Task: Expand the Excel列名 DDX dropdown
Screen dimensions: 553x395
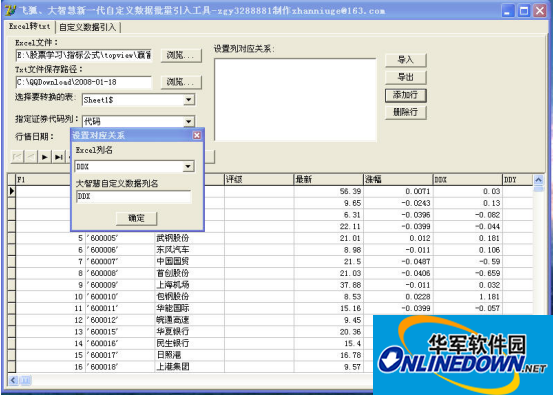Action: [x=188, y=166]
